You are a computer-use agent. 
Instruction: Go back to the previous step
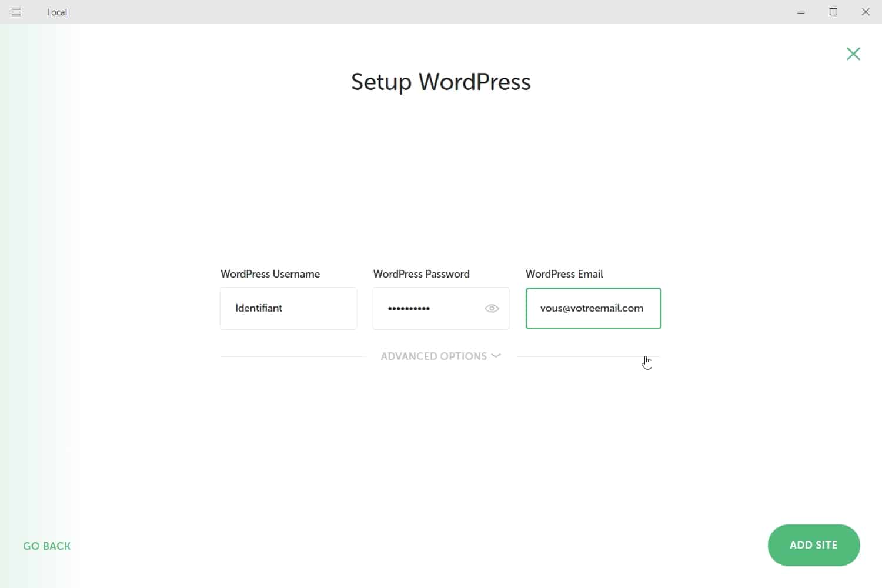[47, 546]
